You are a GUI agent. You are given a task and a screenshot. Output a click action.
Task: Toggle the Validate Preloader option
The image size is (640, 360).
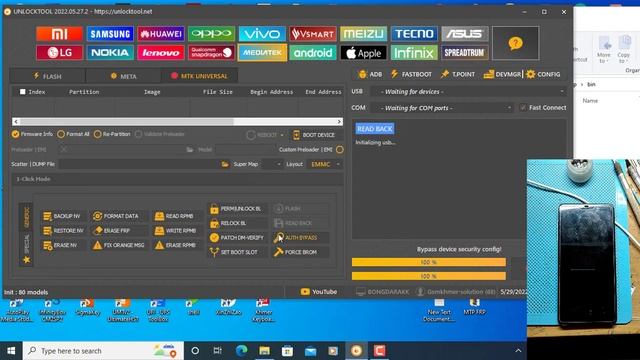(x=160, y=134)
